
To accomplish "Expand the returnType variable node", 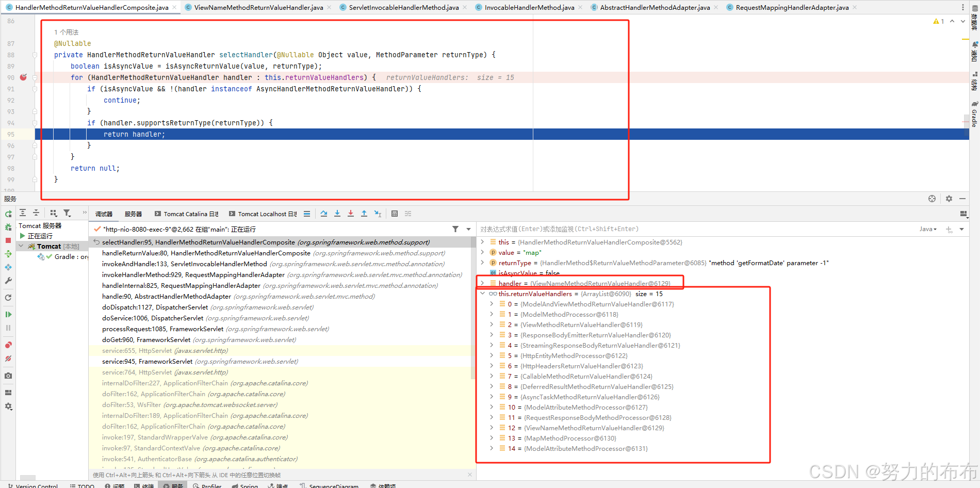I will pos(482,263).
